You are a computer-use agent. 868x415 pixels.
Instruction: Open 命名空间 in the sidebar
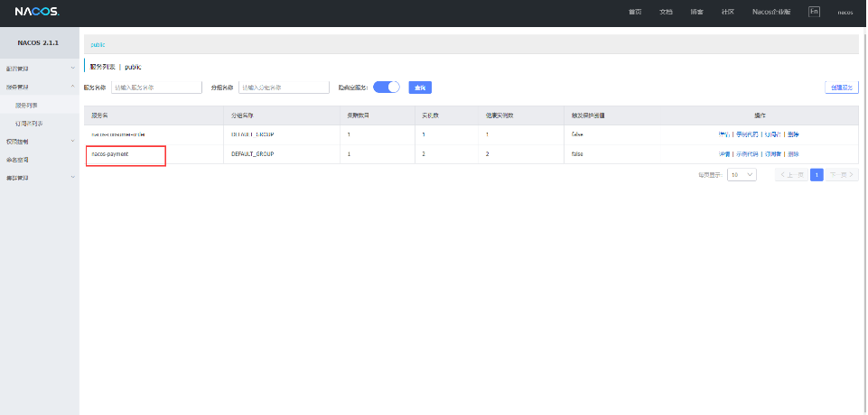point(17,160)
